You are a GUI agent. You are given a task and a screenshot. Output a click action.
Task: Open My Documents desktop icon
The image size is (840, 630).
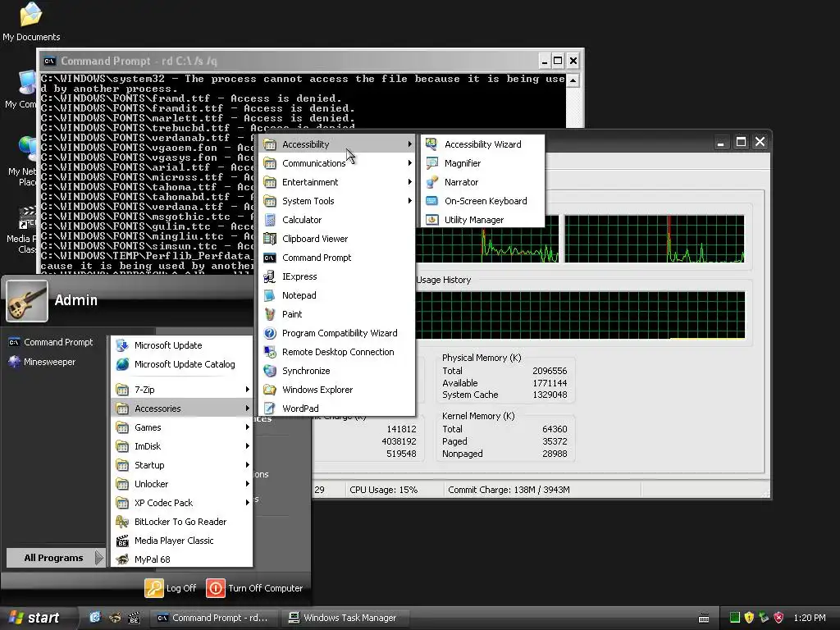click(x=31, y=21)
